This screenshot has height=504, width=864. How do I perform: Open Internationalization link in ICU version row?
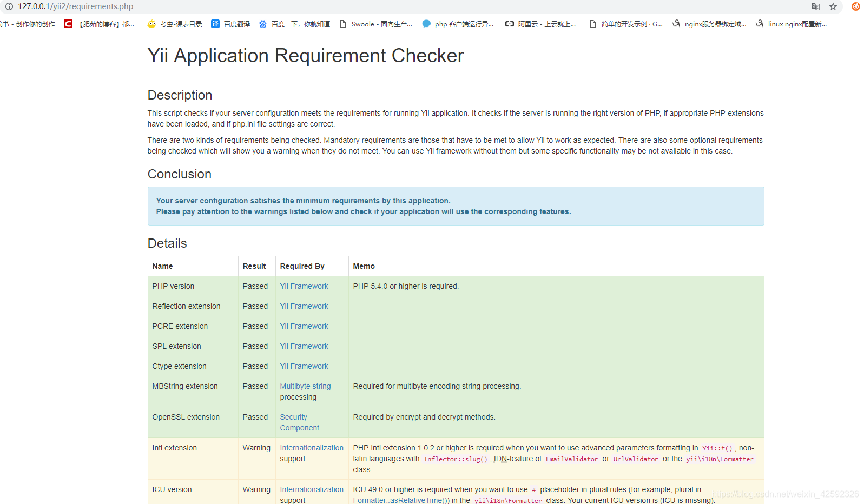coord(312,489)
